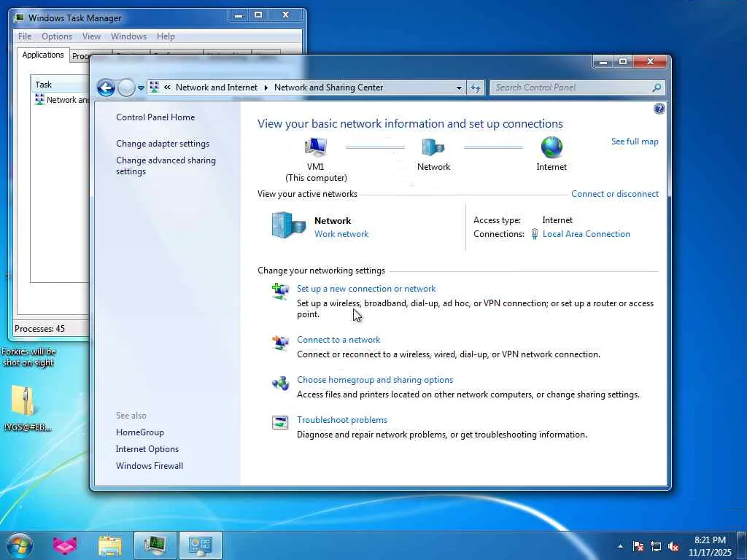This screenshot has width=747, height=560.
Task: Click the Forward arrow navigation button
Action: click(x=126, y=87)
